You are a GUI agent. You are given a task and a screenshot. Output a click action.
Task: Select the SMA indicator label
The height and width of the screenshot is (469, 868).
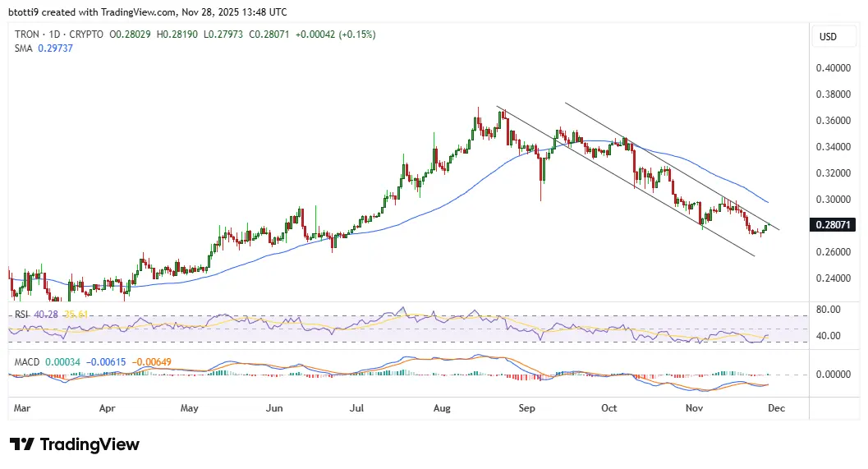25,48
